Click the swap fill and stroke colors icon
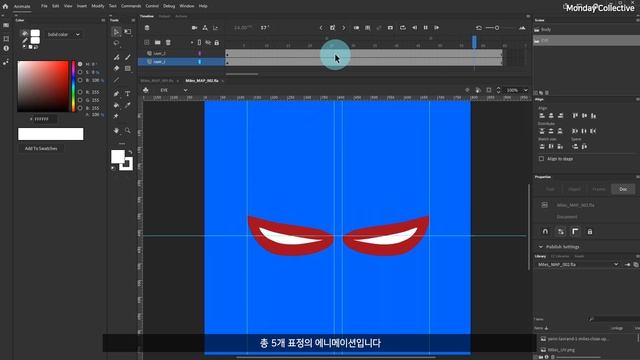The image size is (640, 360). [x=130, y=152]
